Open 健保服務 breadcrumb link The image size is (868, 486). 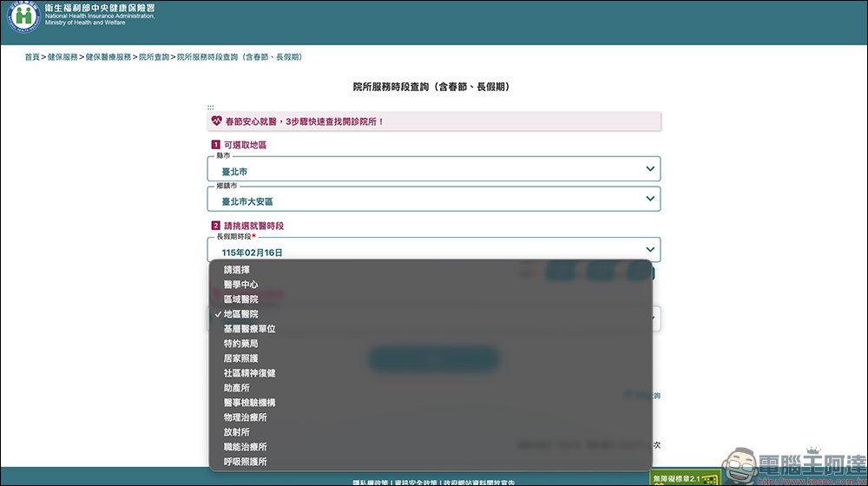click(x=62, y=57)
